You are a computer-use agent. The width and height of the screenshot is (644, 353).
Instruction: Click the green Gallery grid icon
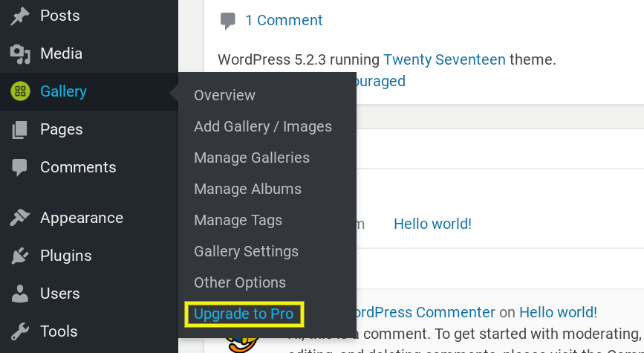(20, 91)
